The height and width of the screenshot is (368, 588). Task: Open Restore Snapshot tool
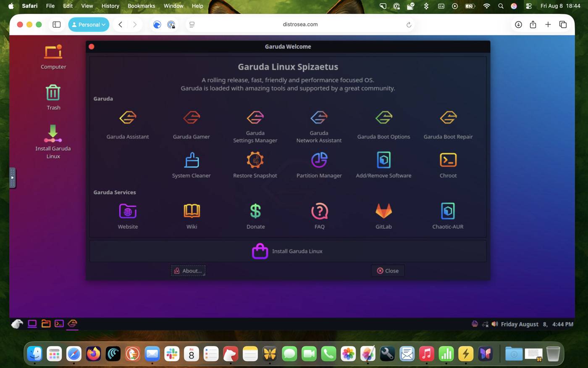(255, 165)
